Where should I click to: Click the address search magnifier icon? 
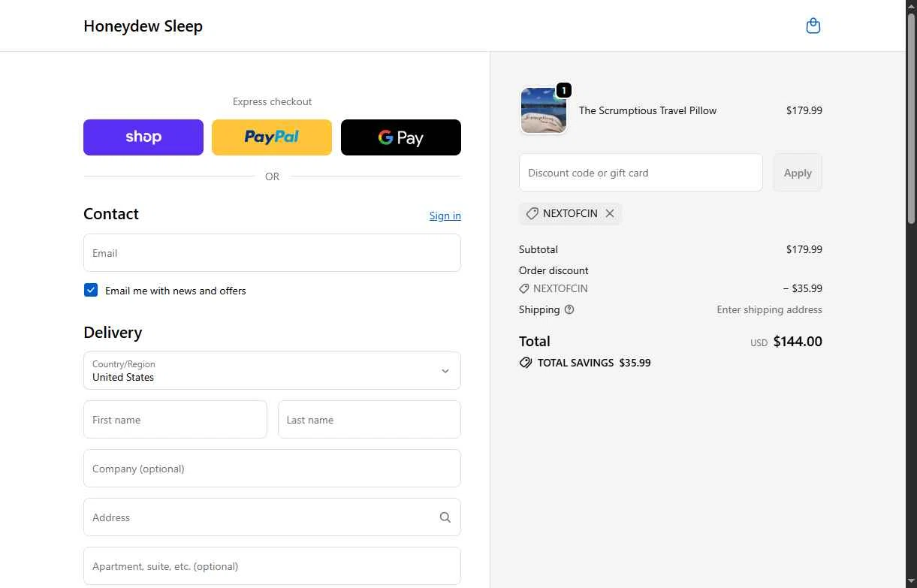tap(445, 517)
